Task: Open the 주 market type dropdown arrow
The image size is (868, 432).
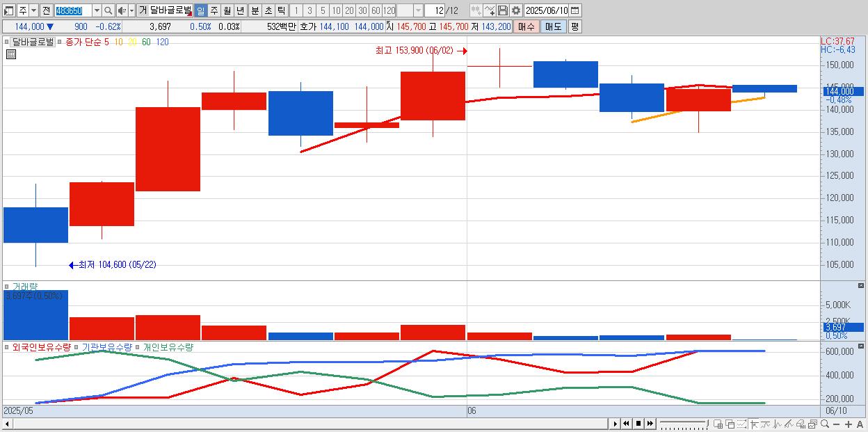Action: click(x=33, y=10)
